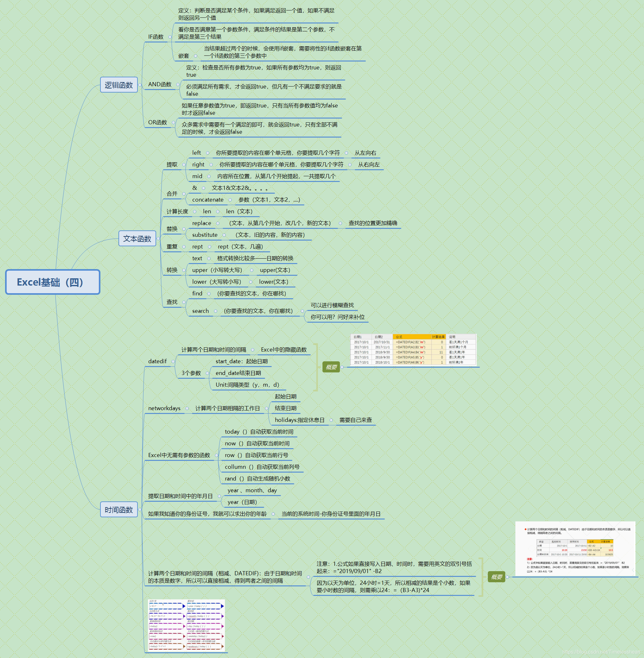Collapse the 提取 branch circle
Viewport: 644px width, 658px height.
tap(184, 165)
